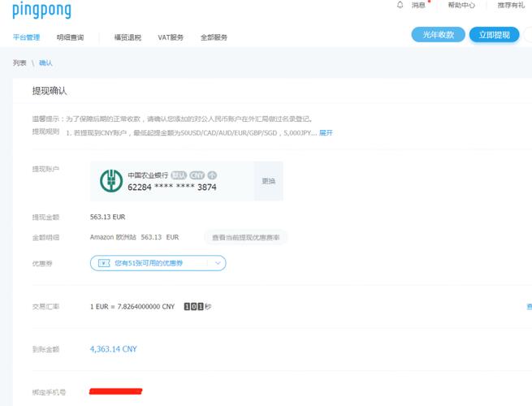
Task: Click the 中国农业银行 bank name
Action: click(148, 175)
